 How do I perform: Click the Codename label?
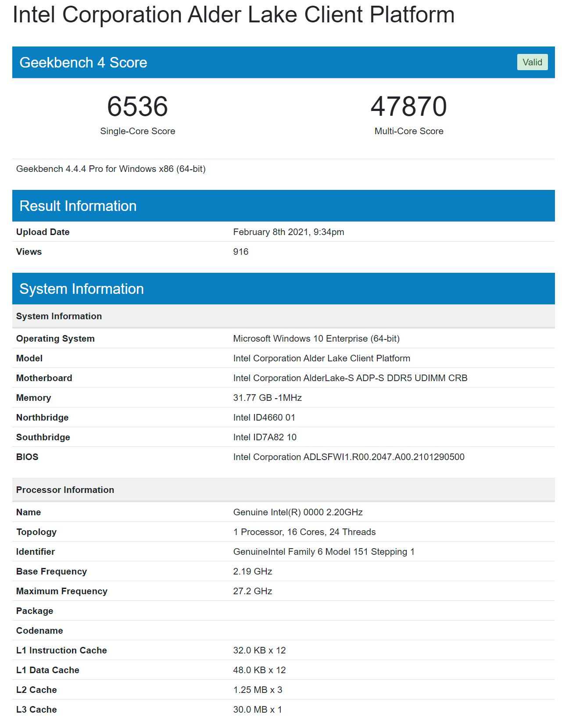(x=39, y=631)
